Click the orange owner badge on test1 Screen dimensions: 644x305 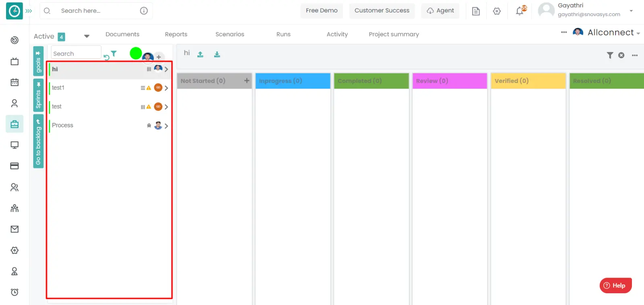pos(158,87)
